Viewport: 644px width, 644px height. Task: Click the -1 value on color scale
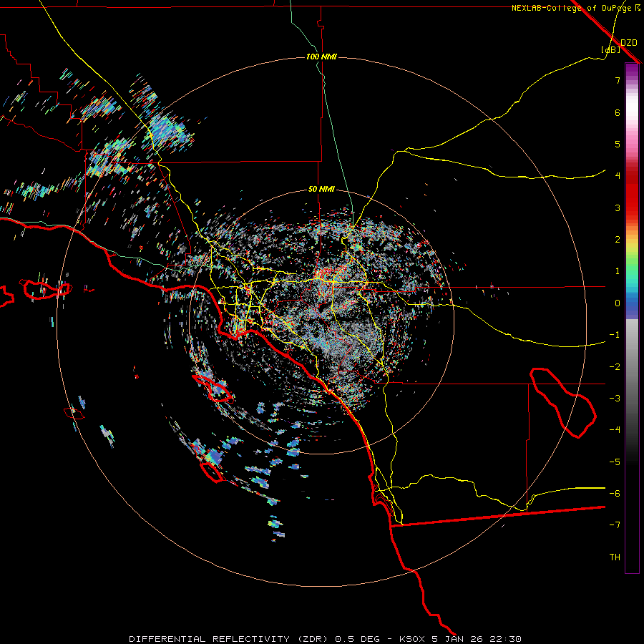click(615, 335)
